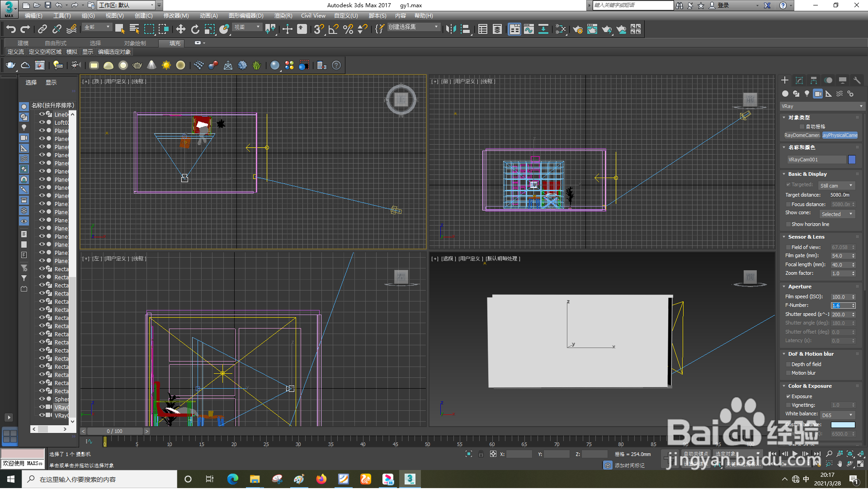Open the Utilities wrench panel icon
Viewport: 868px width, 489px height.
click(857, 80)
